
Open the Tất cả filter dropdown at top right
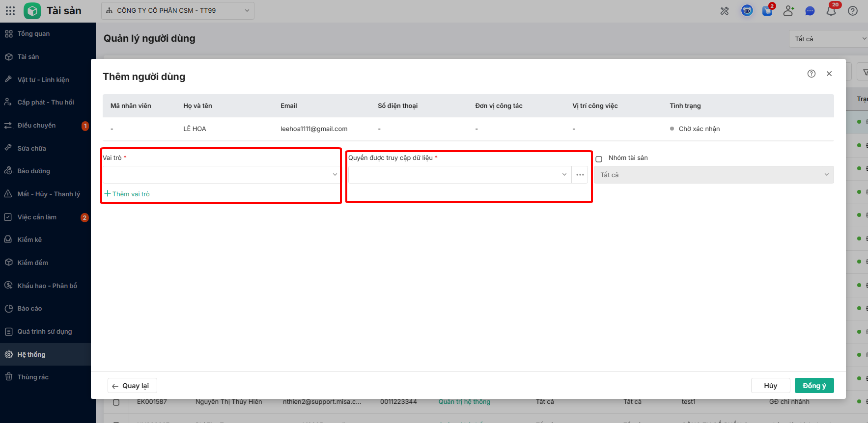click(829, 39)
